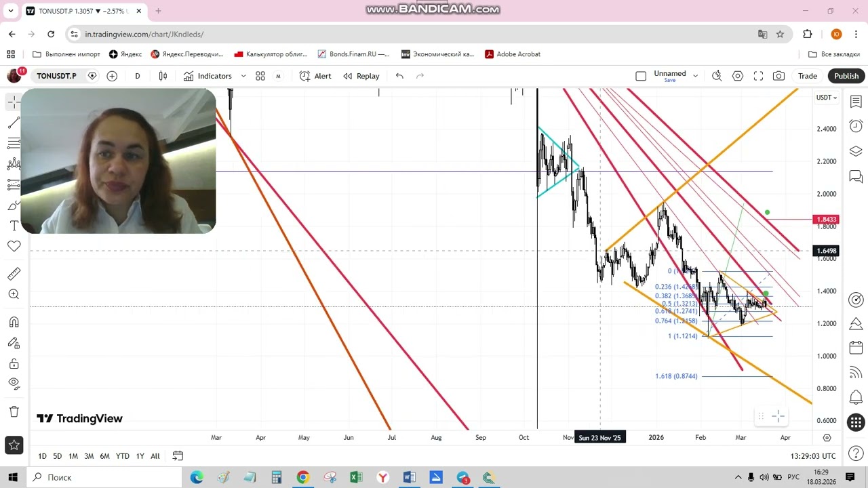
Task: Expand the Unnamed layout dropdown arrow
Action: coord(695,76)
